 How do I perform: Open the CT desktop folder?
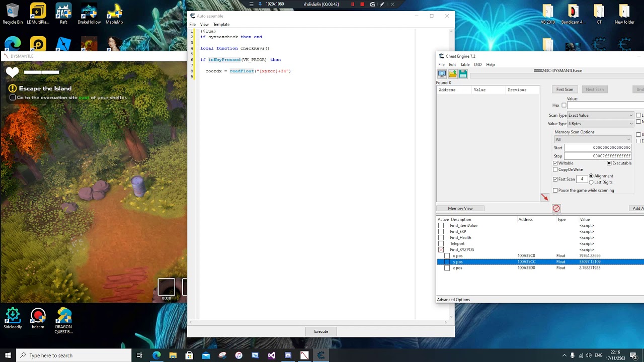tap(599, 14)
